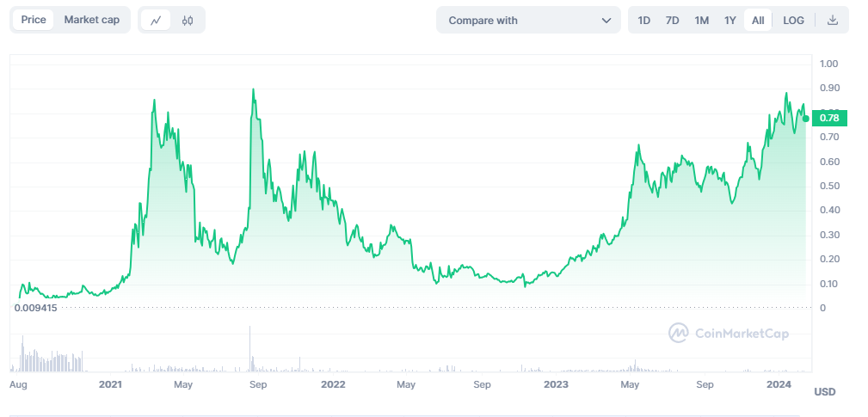The image size is (868, 417).
Task: Click the USD currency label
Action: 824,392
